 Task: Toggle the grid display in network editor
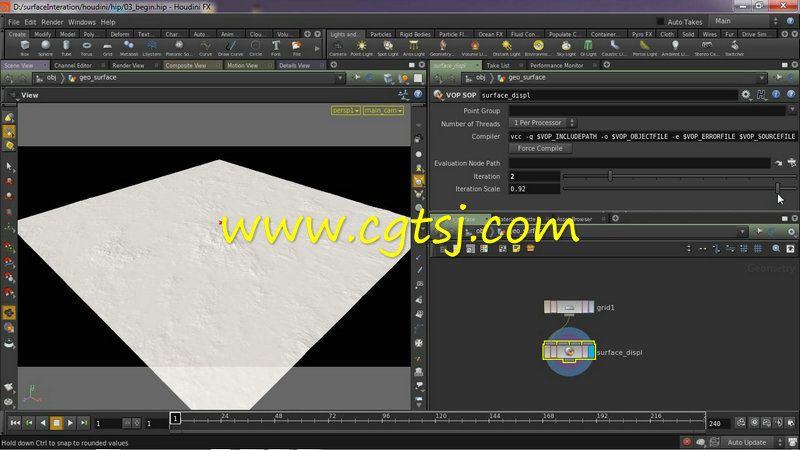click(758, 248)
